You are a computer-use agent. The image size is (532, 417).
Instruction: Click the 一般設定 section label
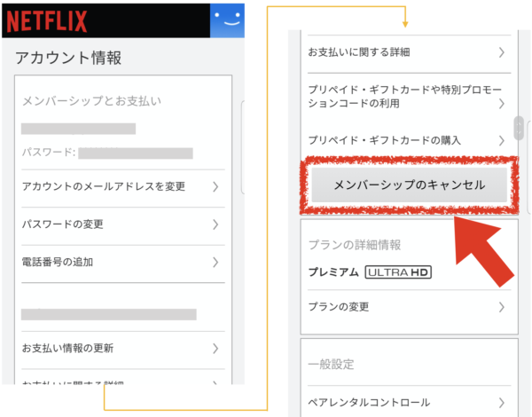331,365
